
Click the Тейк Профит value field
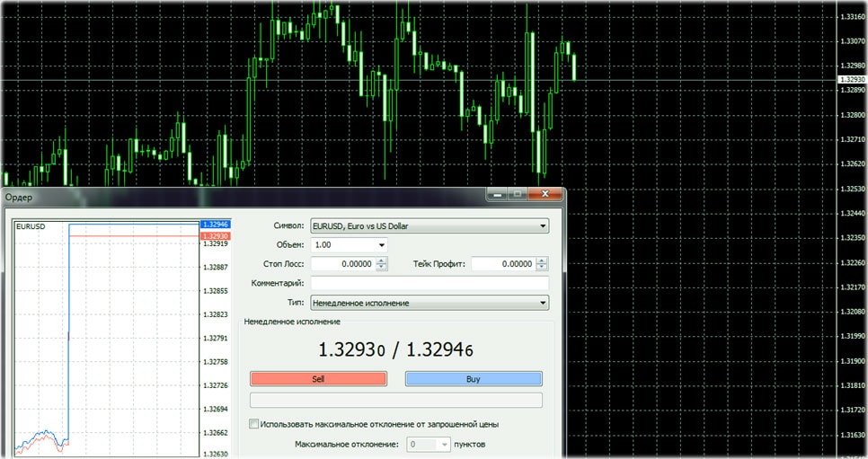pos(502,264)
